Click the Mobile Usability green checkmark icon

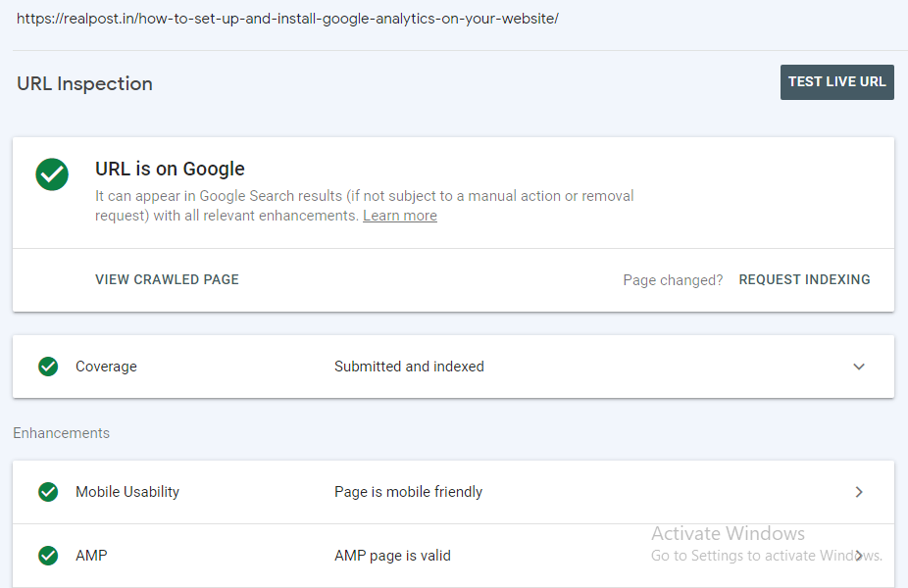click(48, 492)
